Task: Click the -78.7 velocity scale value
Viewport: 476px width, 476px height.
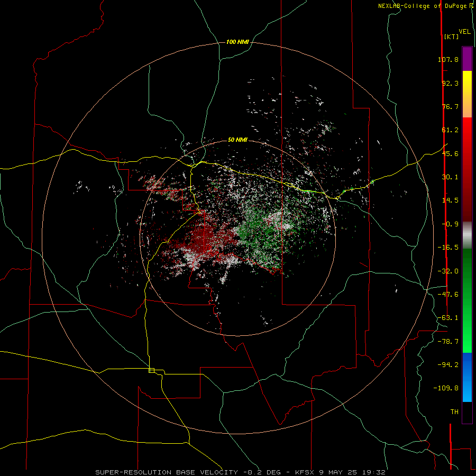Action: (x=448, y=342)
